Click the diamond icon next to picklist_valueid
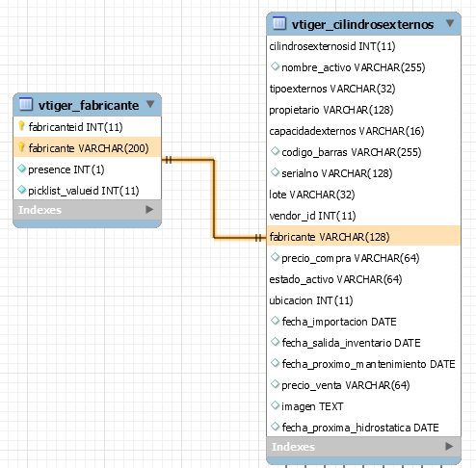The image size is (476, 468). tap(22, 190)
